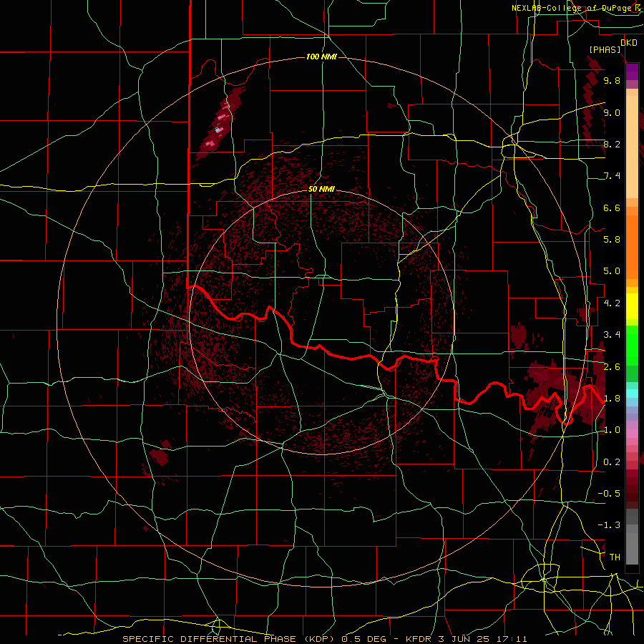Viewport: 644px width, 644px height.
Task: Click the purple top segment of color scale
Action: click(x=632, y=72)
